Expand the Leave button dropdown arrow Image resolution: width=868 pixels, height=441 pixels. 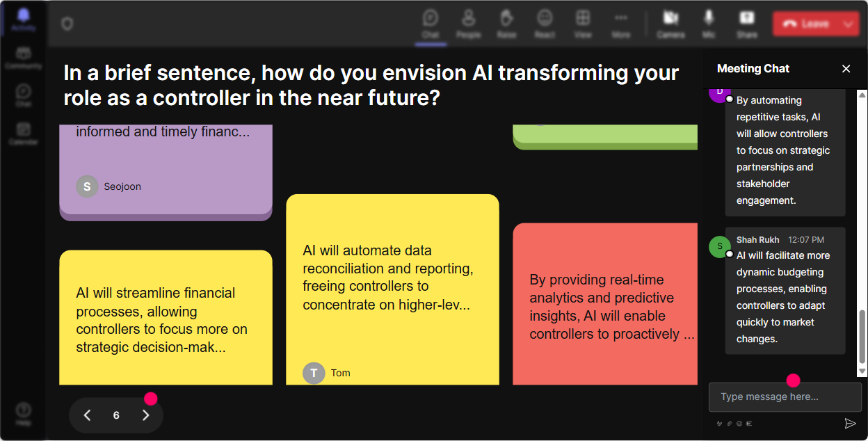849,24
